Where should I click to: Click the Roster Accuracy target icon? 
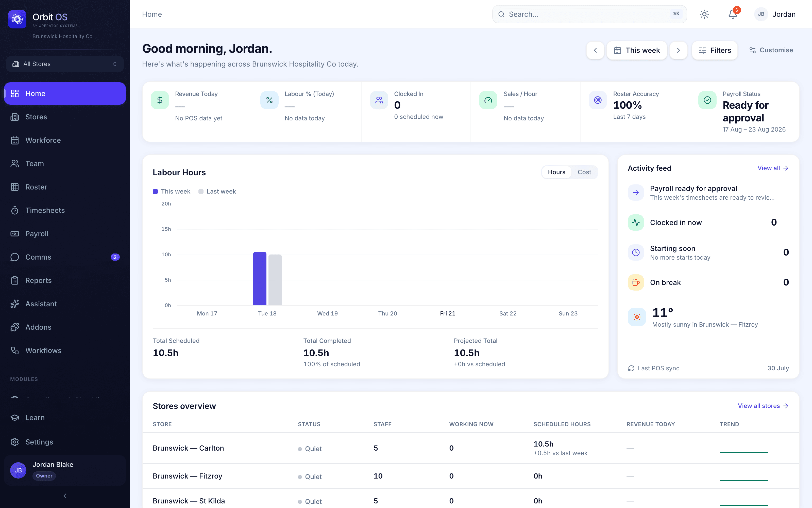[598, 100]
